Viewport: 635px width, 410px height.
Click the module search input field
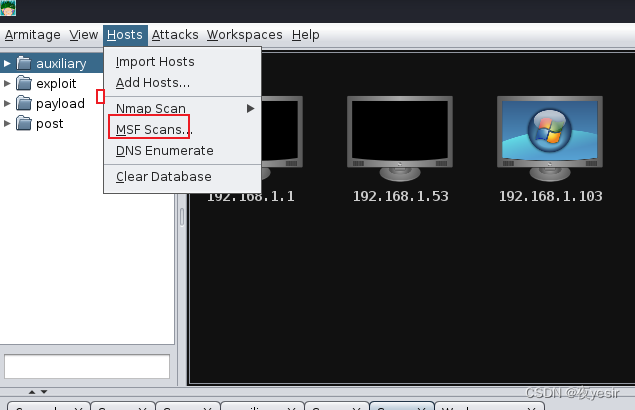(87, 367)
